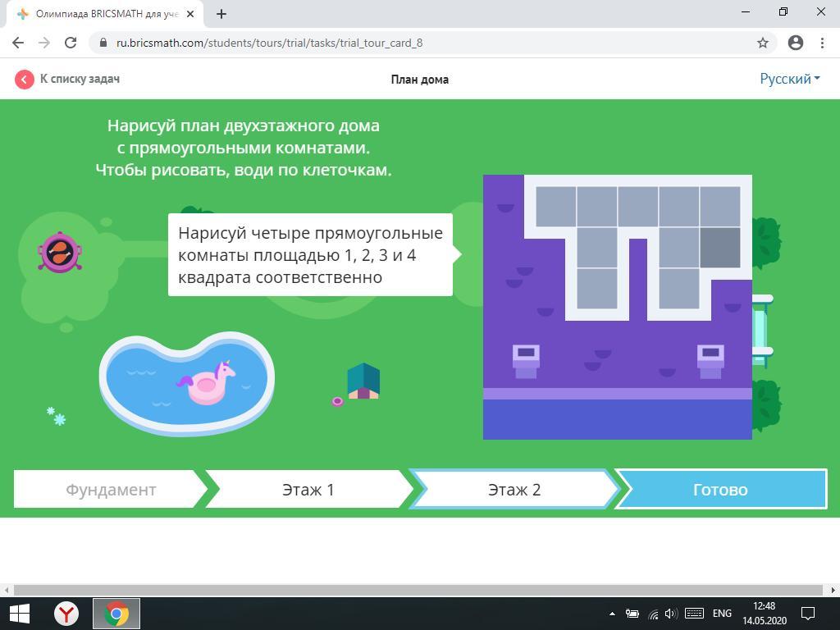
Task: Open the К списку задач link
Action: click(x=80, y=79)
